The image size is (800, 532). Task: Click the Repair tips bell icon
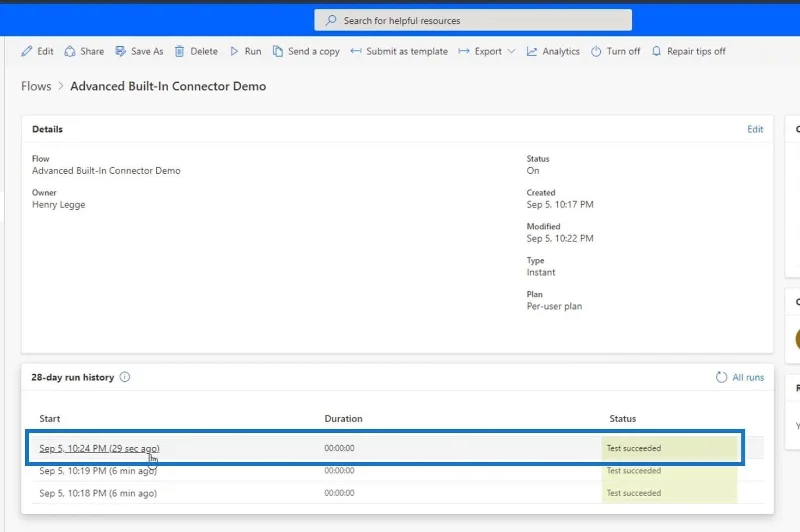pyautogui.click(x=657, y=51)
